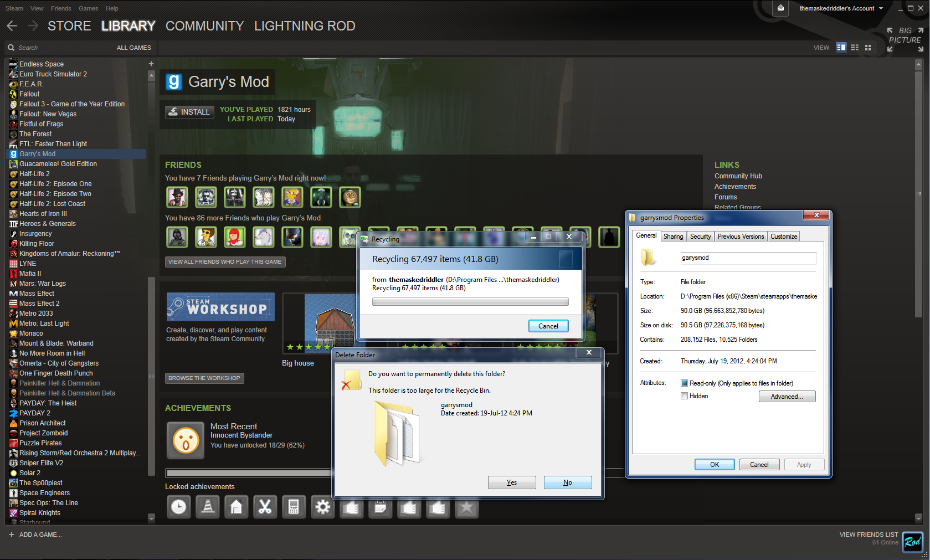Viewport: 930px width, 560px height.
Task: Click the search magnifier icon in the library
Action: point(11,48)
